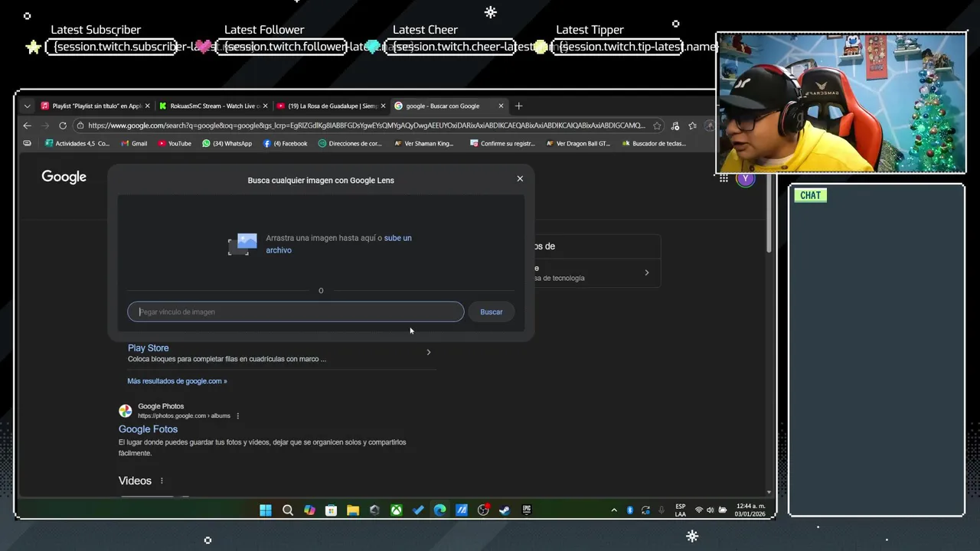The width and height of the screenshot is (980, 551).
Task: Open Windows taskbar search
Action: (288, 510)
